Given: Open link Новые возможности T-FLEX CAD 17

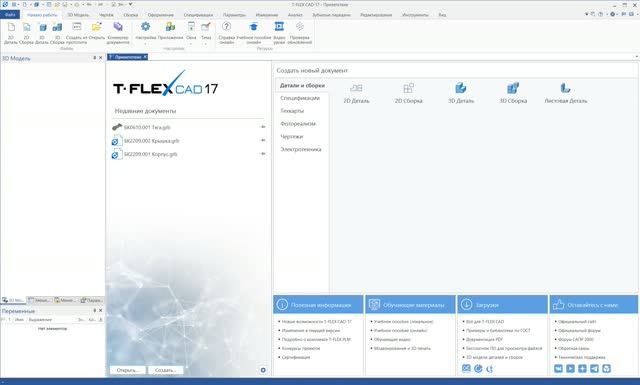Looking at the screenshot, I should tap(317, 322).
